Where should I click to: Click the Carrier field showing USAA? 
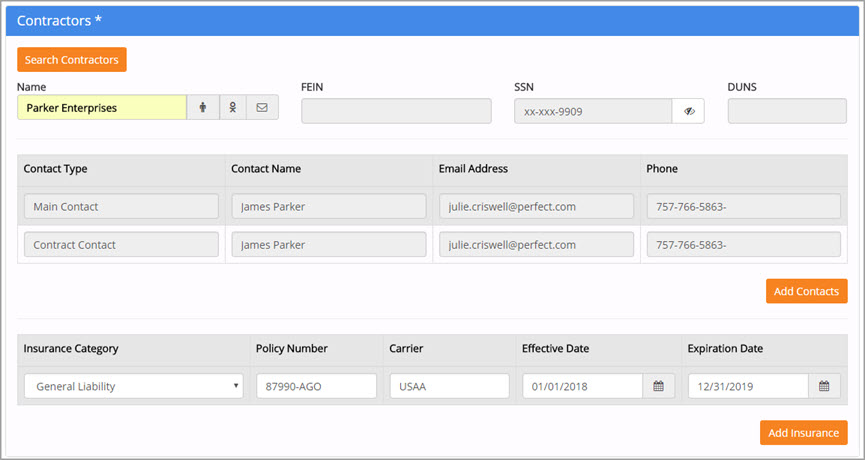449,386
